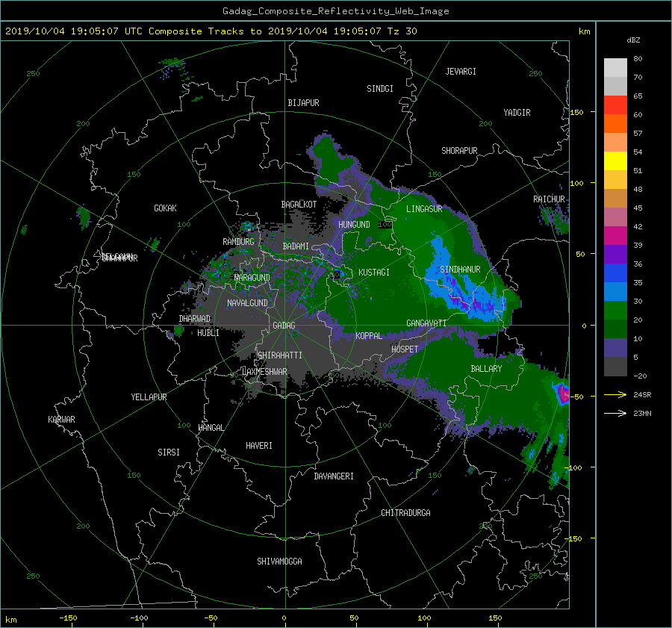This screenshot has width=672, height=628.
Task: Click the KARWAR city label
Action: click(x=61, y=420)
